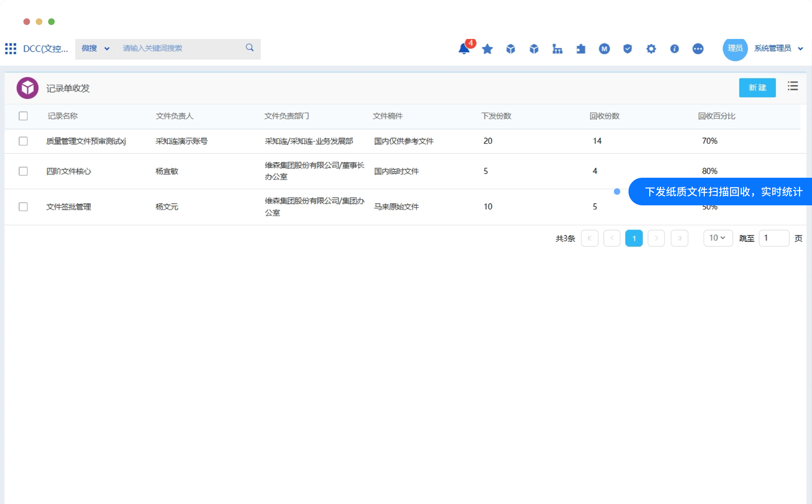Click the magnifier search icon
Screen dimensions: 812x504
coord(250,48)
